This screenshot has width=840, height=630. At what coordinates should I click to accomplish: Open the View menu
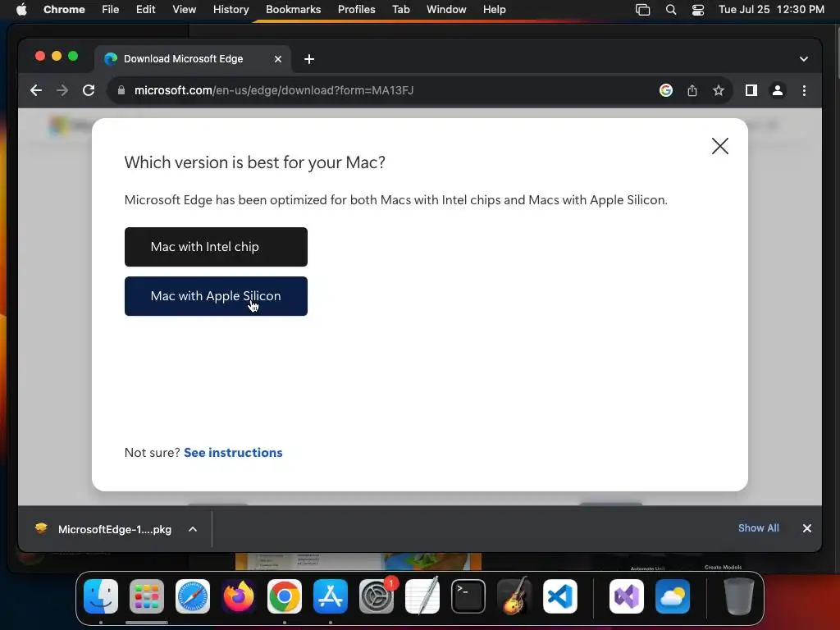click(x=185, y=10)
